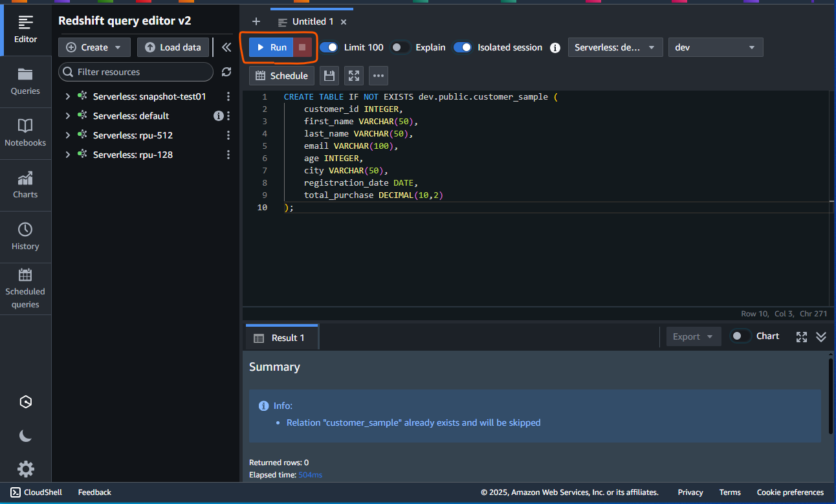The height and width of the screenshot is (504, 836).
Task: Open the Queries sidebar section
Action: pyautogui.click(x=25, y=82)
